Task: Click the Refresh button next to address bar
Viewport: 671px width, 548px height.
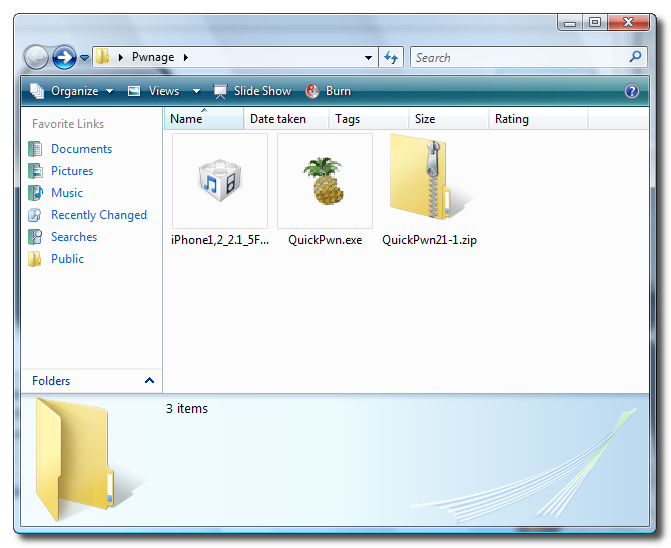Action: 391,57
